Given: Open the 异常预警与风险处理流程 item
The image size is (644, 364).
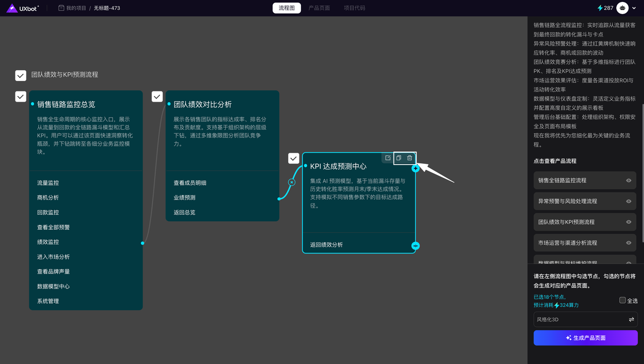Looking at the screenshot, I should 568,201.
